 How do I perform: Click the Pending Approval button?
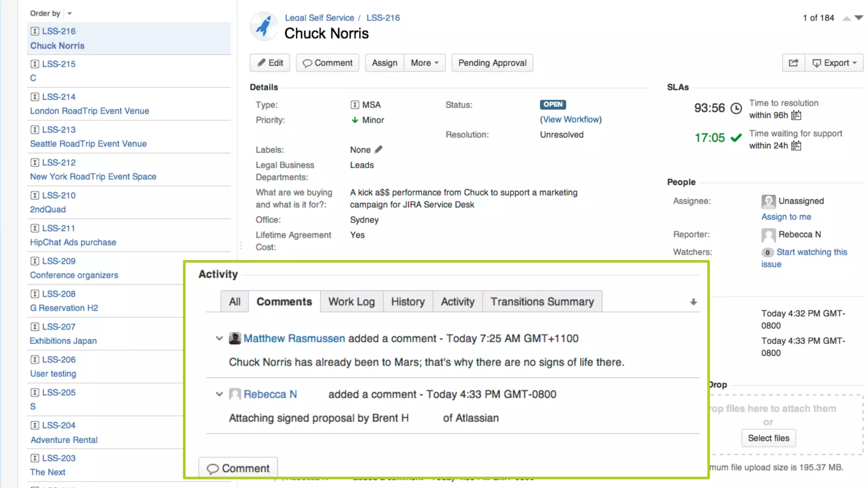(x=492, y=63)
